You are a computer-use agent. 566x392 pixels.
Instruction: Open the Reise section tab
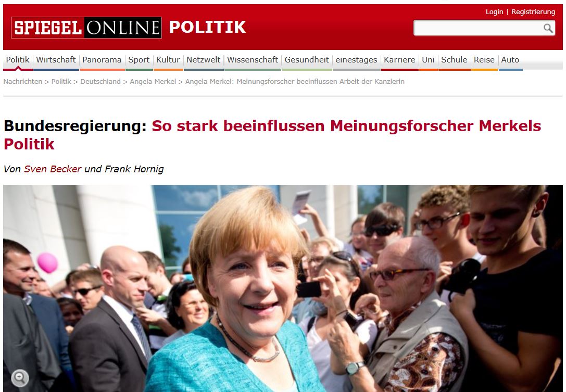pos(484,59)
